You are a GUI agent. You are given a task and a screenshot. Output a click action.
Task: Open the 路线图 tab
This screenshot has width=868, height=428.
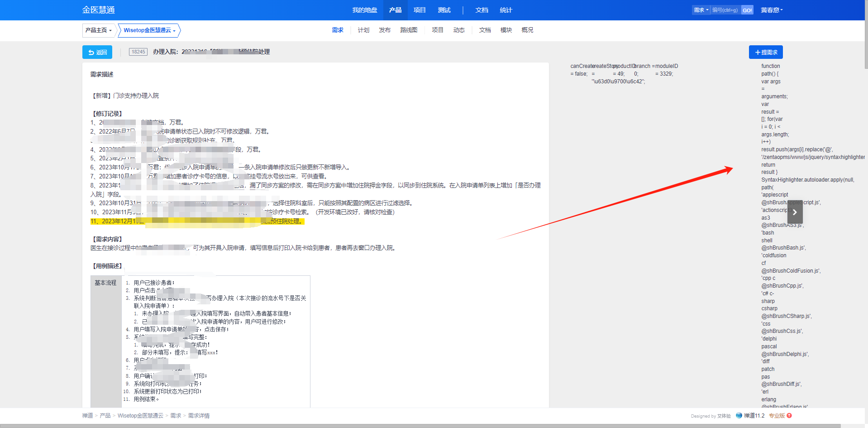click(409, 30)
